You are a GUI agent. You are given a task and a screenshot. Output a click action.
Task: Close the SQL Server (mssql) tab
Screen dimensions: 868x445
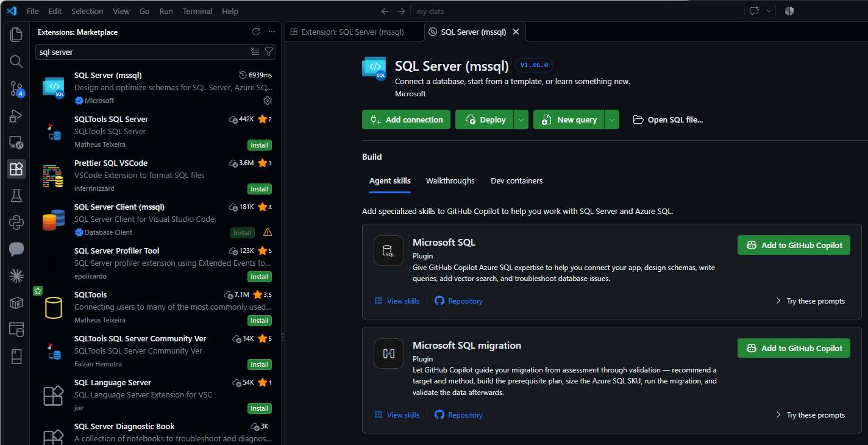click(516, 32)
